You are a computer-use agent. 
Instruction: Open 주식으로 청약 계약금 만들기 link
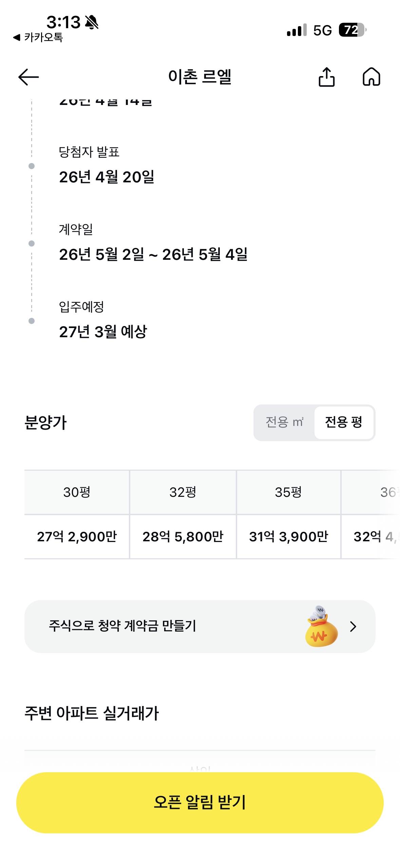tap(123, 626)
